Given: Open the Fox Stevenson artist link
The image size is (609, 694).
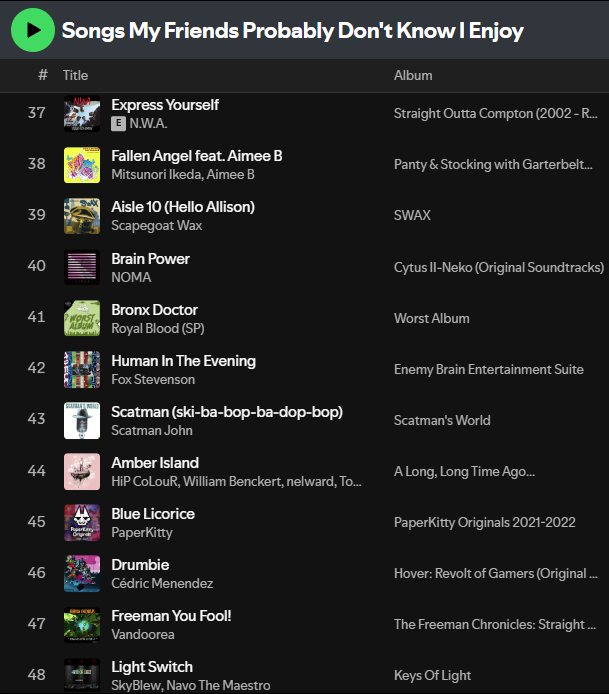Looking at the screenshot, I should click(x=153, y=379).
